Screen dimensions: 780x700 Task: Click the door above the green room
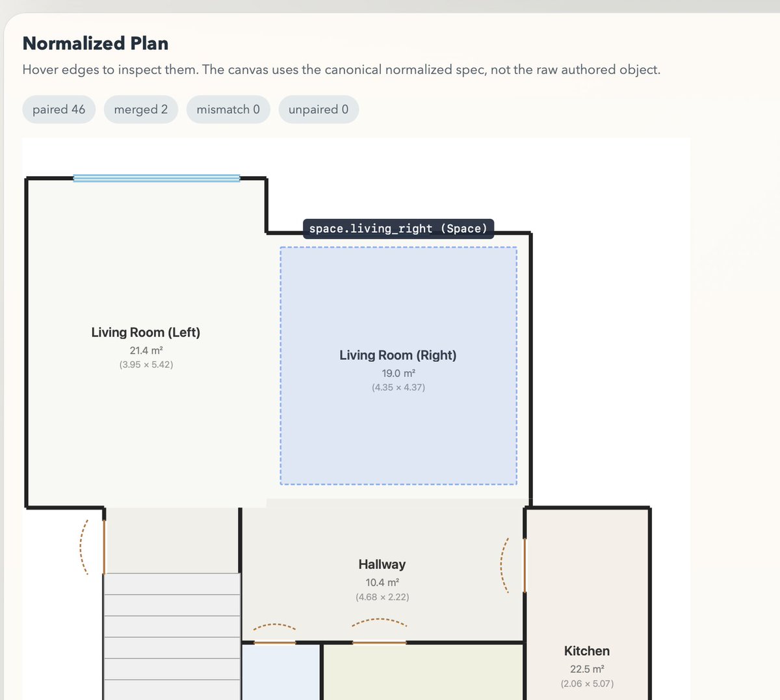pos(380,642)
